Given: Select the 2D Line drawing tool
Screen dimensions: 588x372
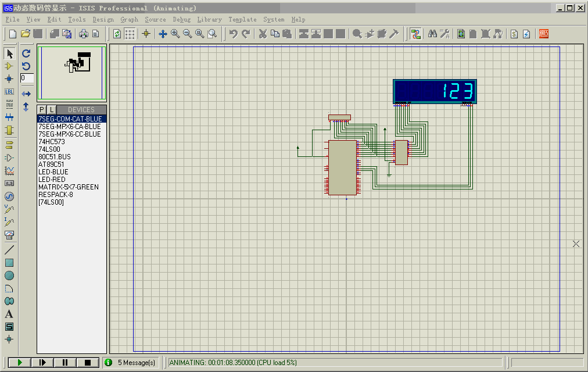Looking at the screenshot, I should click(x=9, y=250).
